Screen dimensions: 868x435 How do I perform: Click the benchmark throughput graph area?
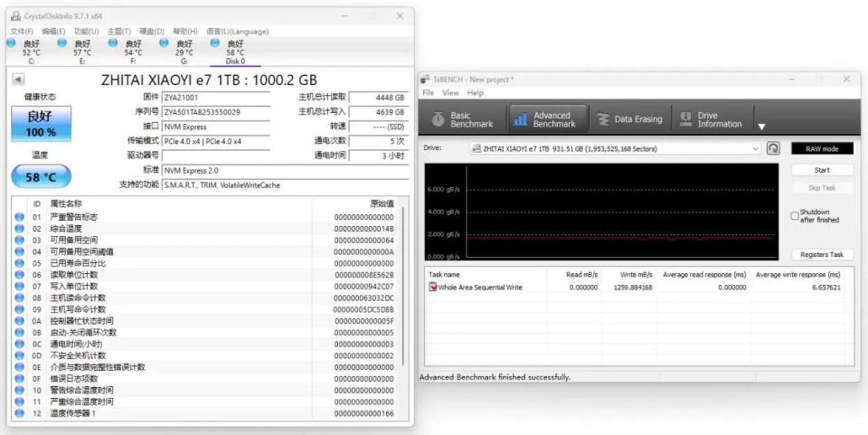click(x=601, y=212)
